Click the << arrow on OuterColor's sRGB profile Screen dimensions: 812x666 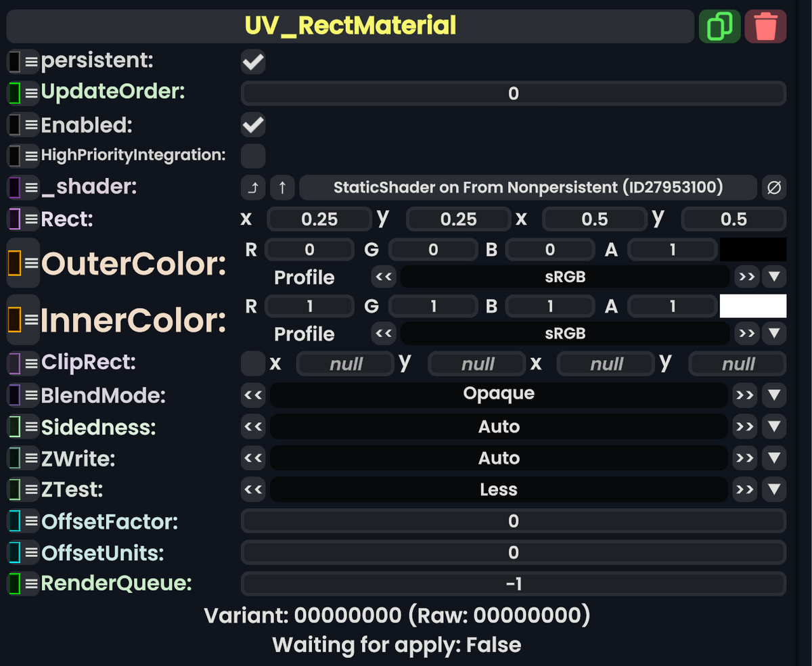(x=384, y=277)
